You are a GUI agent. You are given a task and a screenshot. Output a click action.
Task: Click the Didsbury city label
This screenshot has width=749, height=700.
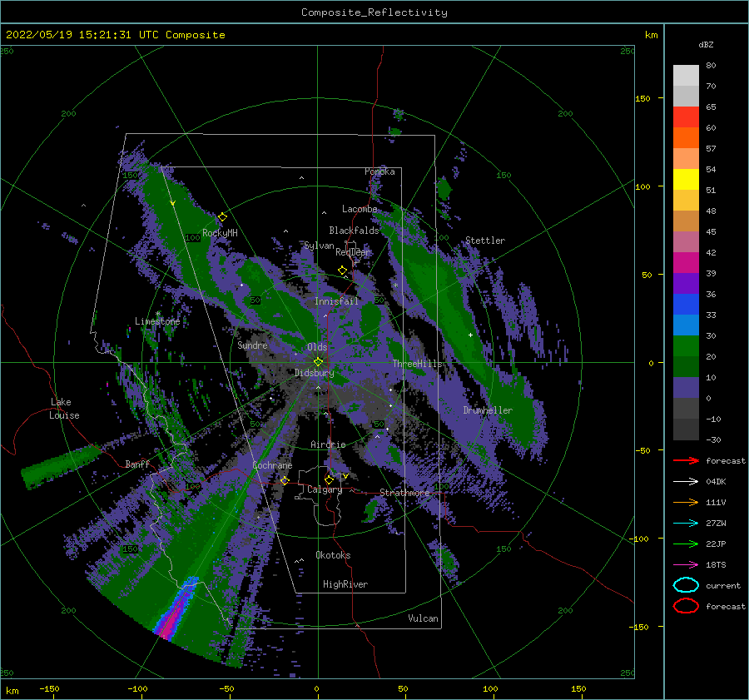point(315,373)
